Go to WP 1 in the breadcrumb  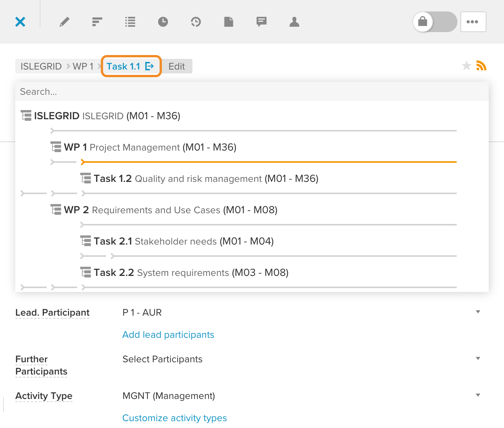(83, 66)
